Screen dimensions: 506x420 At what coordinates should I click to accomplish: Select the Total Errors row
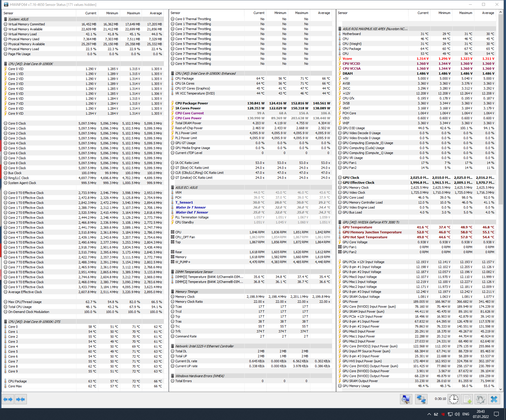[x=251, y=381]
